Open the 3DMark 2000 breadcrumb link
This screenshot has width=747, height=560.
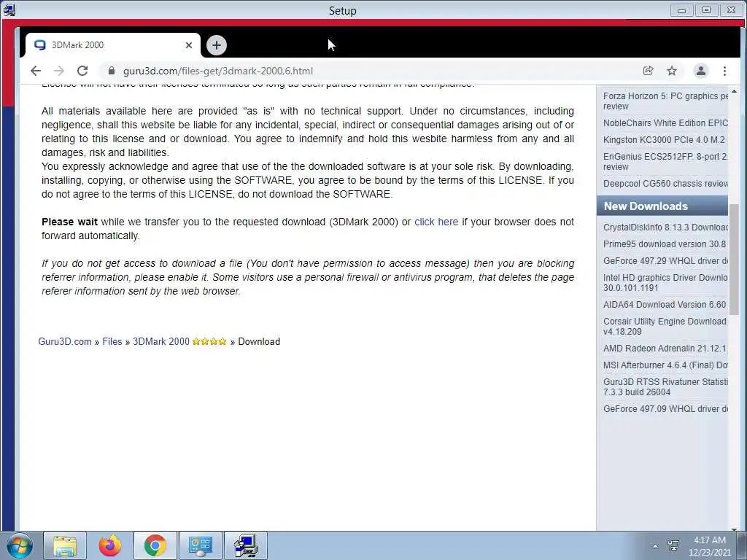161,341
